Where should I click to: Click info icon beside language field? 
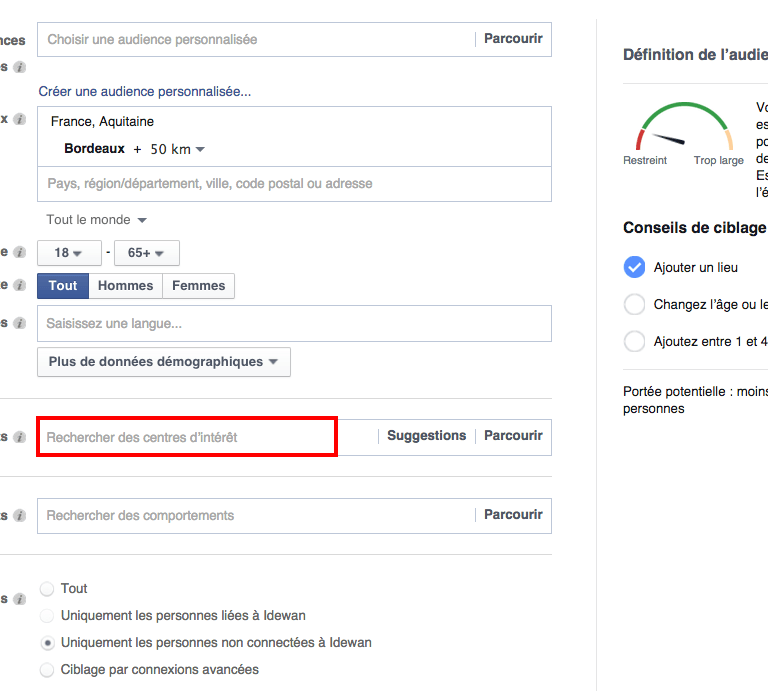[19, 323]
